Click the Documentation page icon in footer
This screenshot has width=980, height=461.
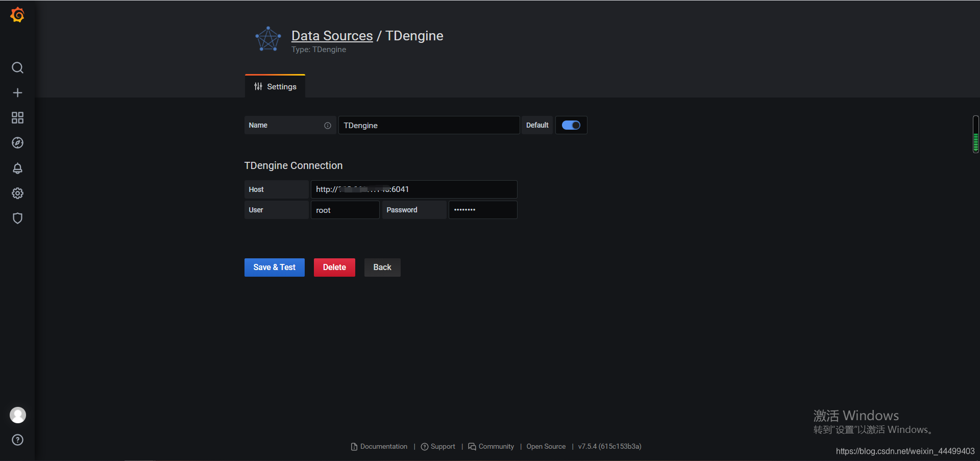coord(354,447)
